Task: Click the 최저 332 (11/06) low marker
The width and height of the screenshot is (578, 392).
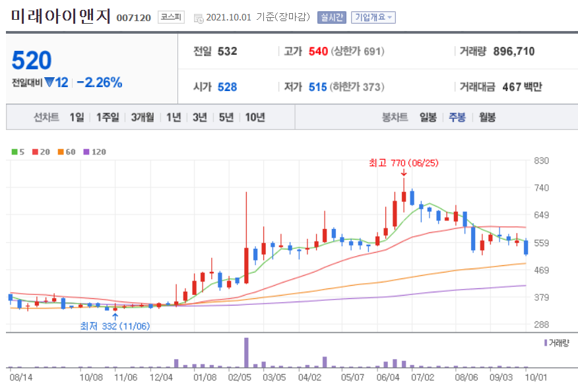Action: (115, 326)
